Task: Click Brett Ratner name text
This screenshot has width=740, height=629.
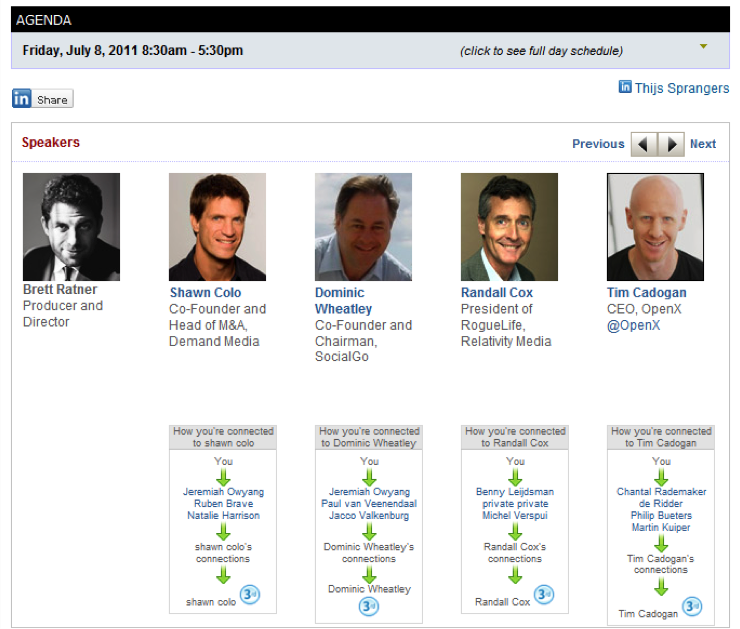Action: 60,289
